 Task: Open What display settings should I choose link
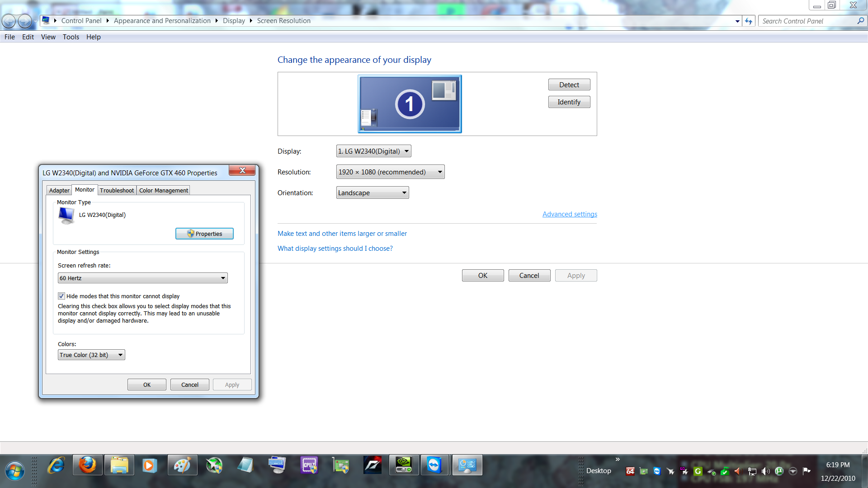[x=335, y=249]
